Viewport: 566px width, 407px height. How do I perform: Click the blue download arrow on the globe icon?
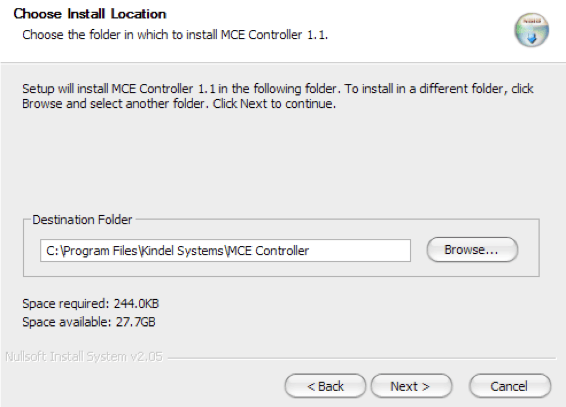(x=532, y=38)
